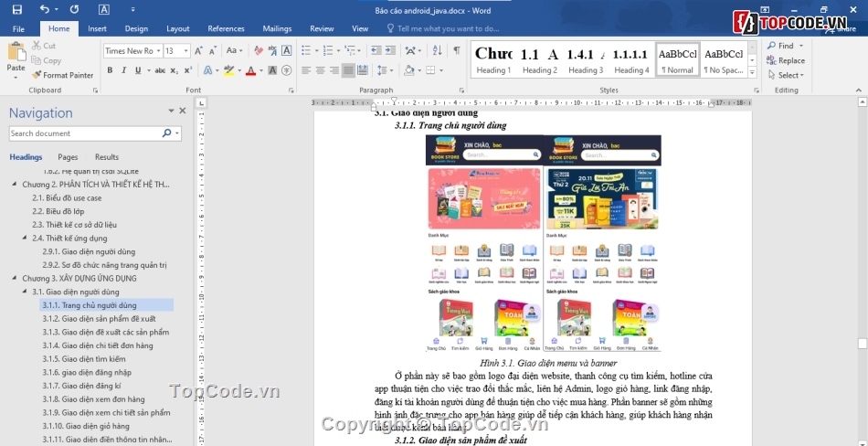
Task: Show or hide paragraph marks
Action: coord(456,51)
